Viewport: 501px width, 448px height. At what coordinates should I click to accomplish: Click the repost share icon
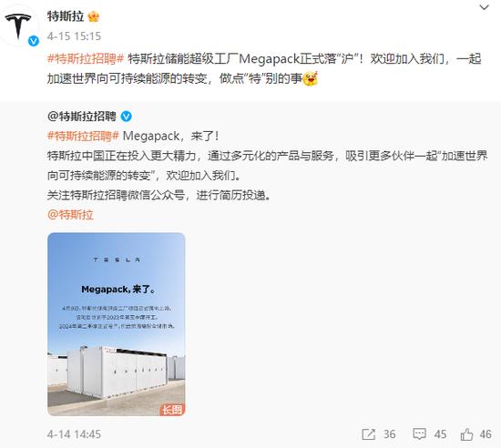[x=368, y=434]
